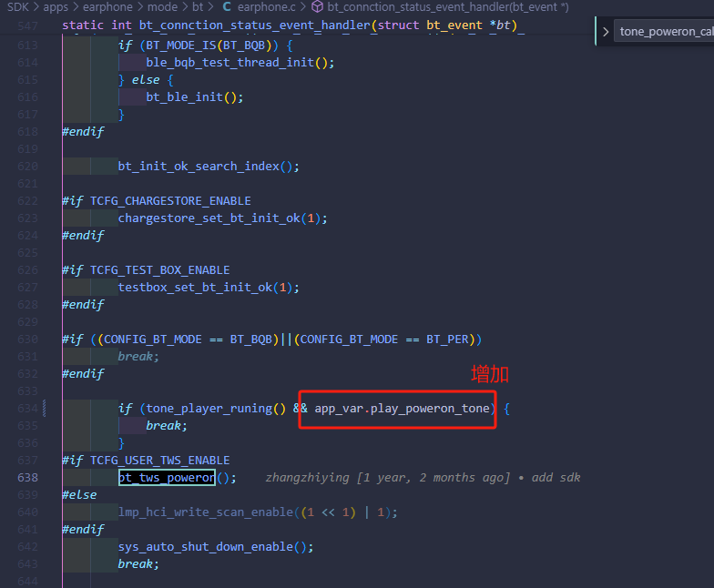Click the function cube symbol icon in breadcrumb
The height and width of the screenshot is (588, 714).
point(317,7)
